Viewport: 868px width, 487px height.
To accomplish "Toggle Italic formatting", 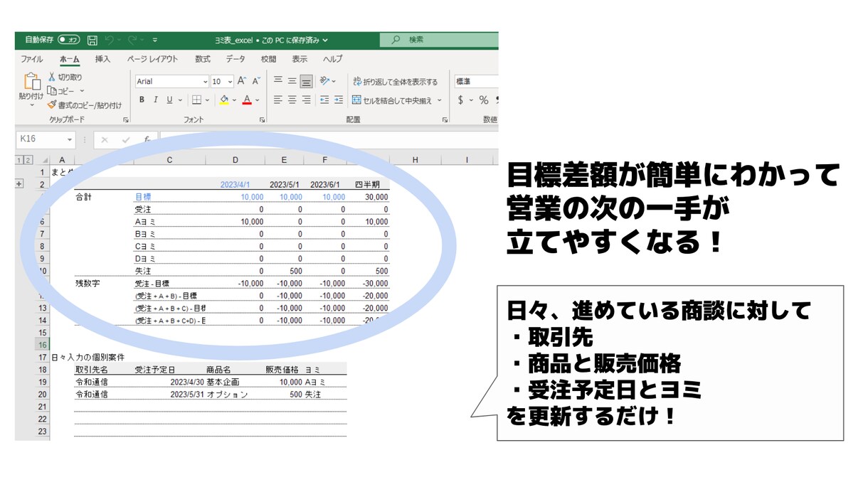I will 156,100.
